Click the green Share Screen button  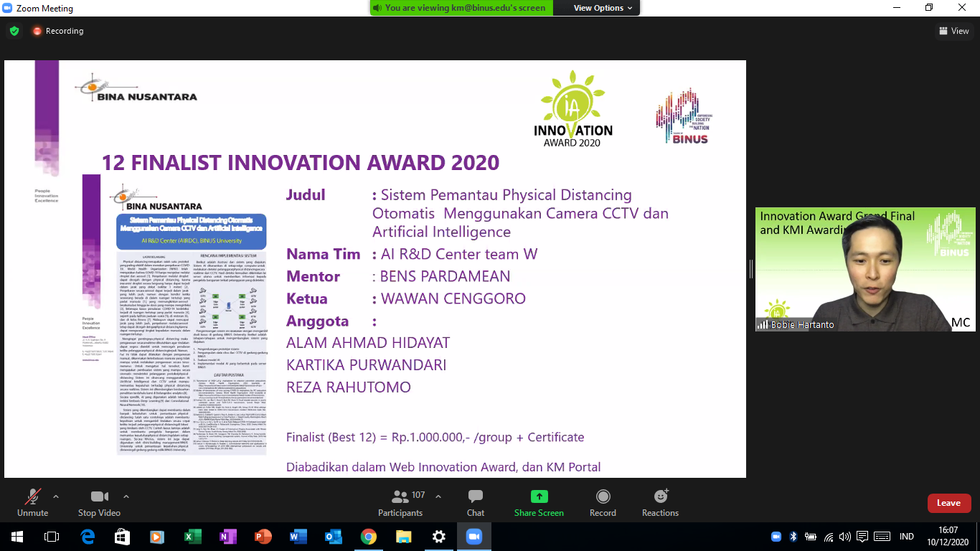coord(539,502)
